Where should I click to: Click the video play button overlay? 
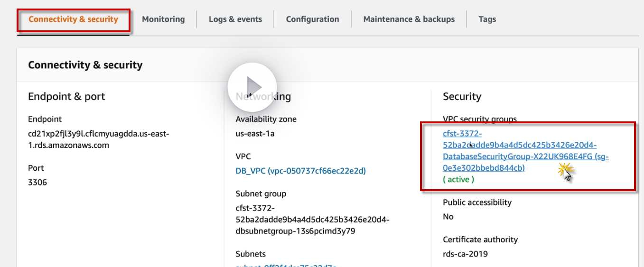(x=252, y=86)
